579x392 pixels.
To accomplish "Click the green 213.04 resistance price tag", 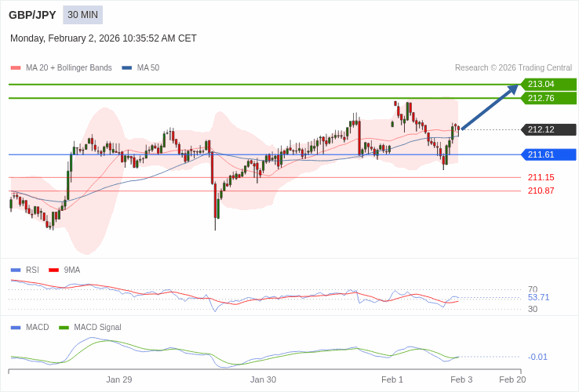I will click(548, 84).
